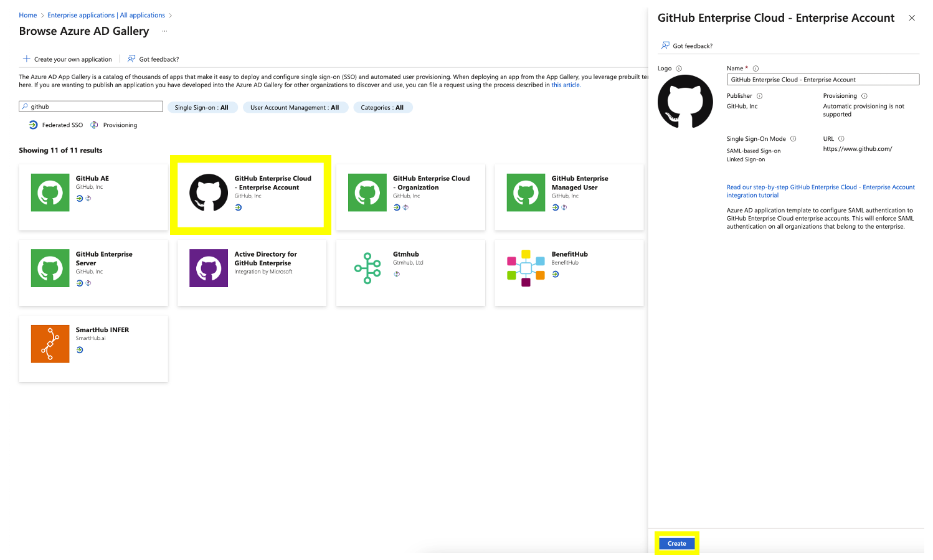933x560 pixels.
Task: Open the 'this article' link
Action: point(566,85)
